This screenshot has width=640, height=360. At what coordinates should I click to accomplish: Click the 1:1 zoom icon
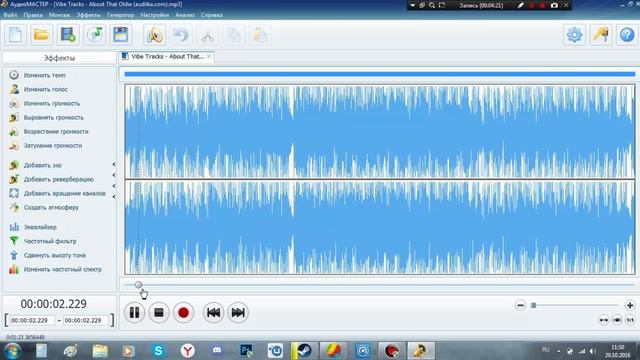[630, 320]
